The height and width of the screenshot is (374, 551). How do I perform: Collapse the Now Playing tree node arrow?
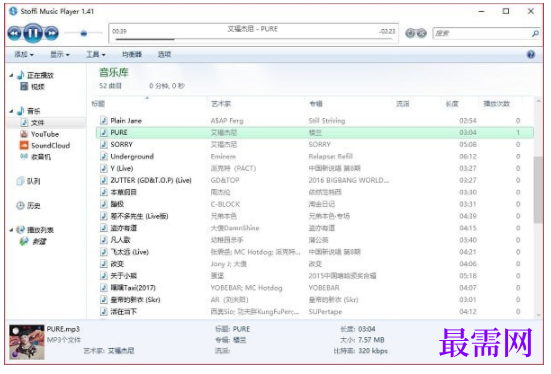point(11,76)
